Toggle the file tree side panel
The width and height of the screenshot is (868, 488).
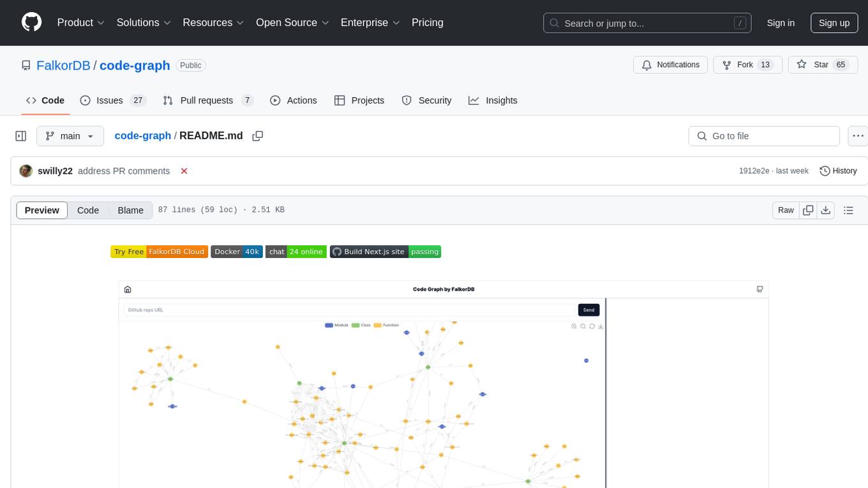tap(21, 136)
